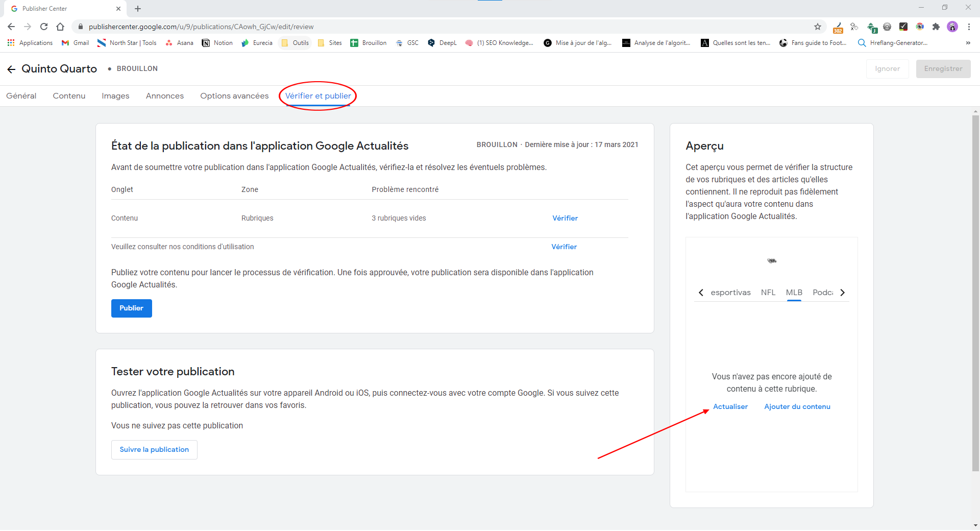Open Chrome three-dot menu

click(x=969, y=27)
